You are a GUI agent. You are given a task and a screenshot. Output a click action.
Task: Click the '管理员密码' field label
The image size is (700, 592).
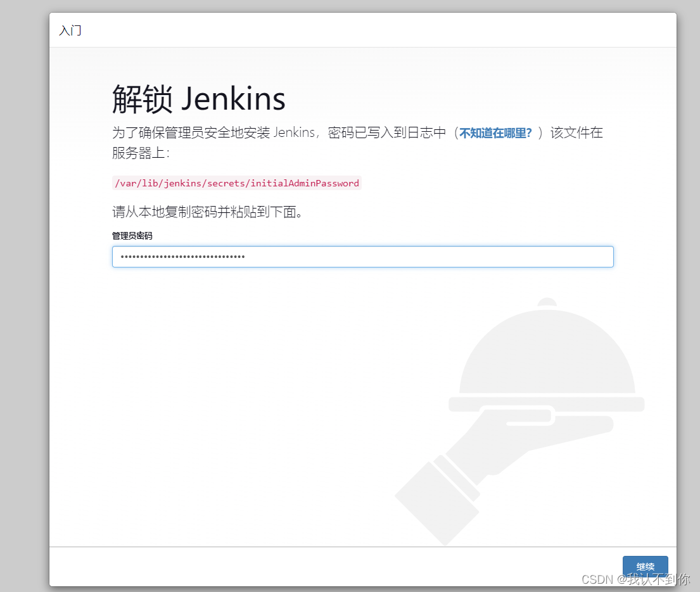(132, 236)
